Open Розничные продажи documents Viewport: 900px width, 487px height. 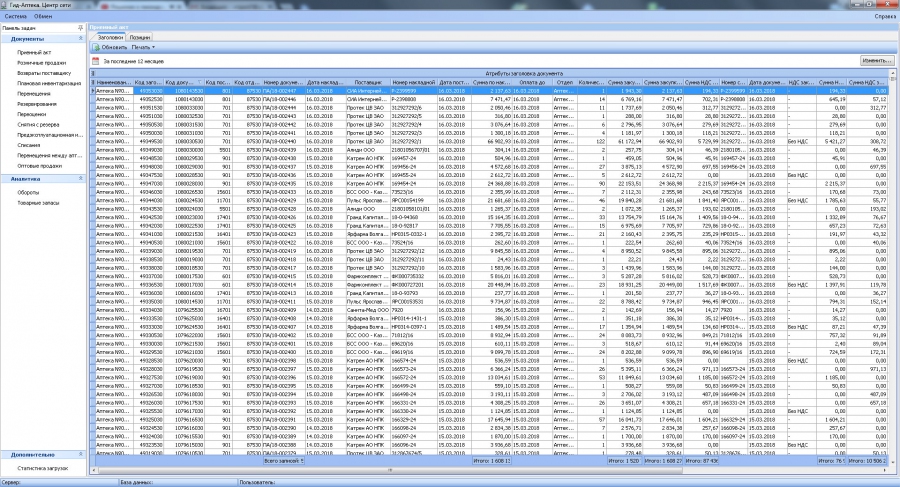[x=41, y=63]
